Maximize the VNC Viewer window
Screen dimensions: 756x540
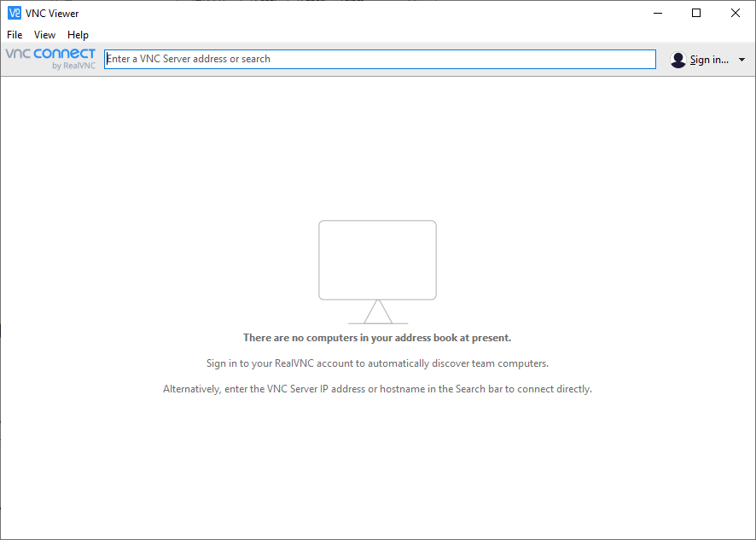pyautogui.click(x=696, y=13)
